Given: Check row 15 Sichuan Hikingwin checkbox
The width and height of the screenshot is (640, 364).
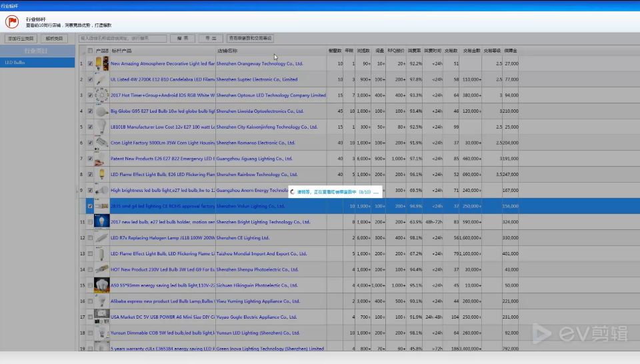Looking at the screenshot, I should coord(90,285).
